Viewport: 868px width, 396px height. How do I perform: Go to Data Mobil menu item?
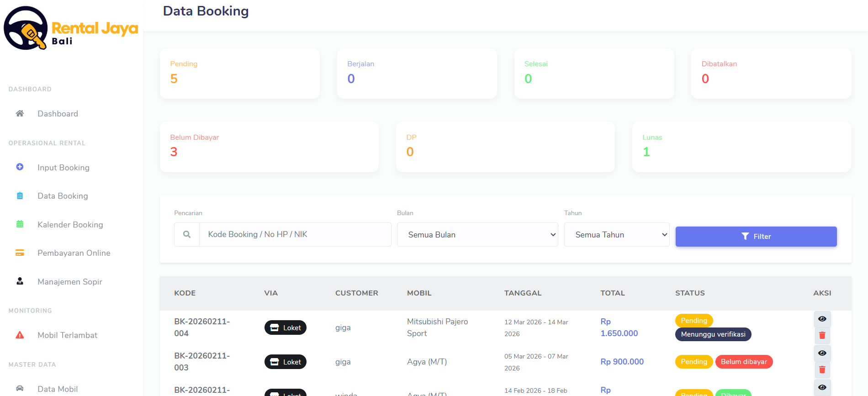tap(58, 389)
